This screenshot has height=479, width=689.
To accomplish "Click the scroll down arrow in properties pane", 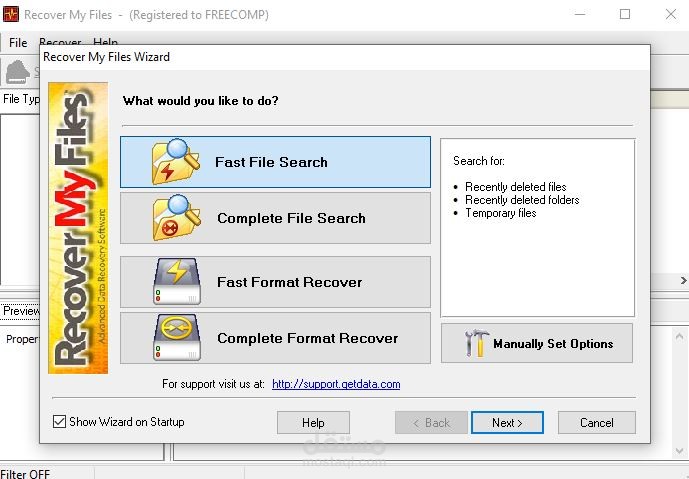I will tap(679, 451).
